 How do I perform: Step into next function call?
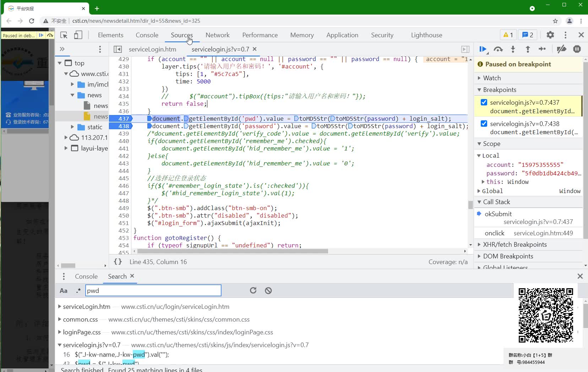pos(513,49)
